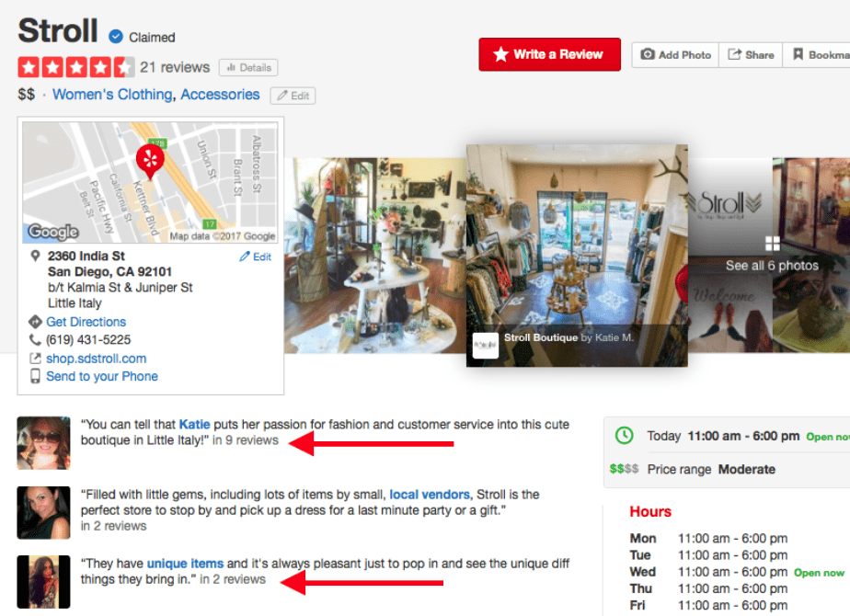Visit shop.sdstroll.com website link
850x616 pixels.
pos(96,359)
